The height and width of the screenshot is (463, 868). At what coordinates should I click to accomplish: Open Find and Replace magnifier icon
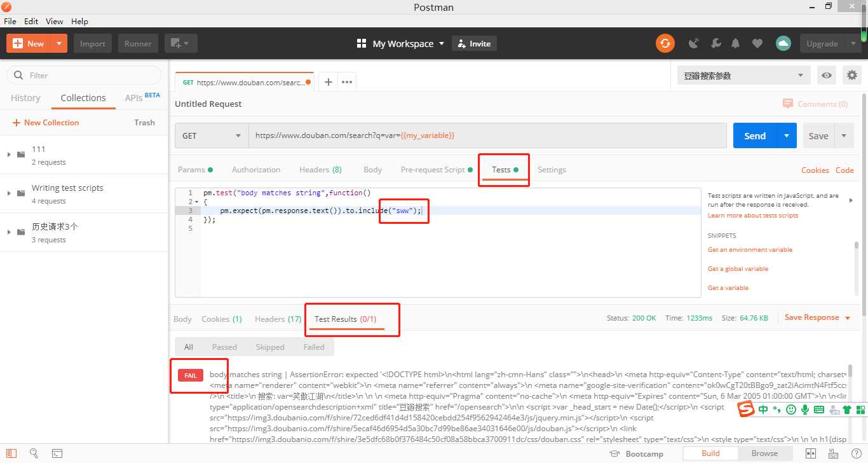tap(34, 453)
